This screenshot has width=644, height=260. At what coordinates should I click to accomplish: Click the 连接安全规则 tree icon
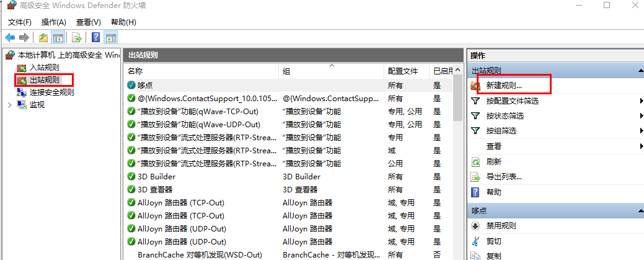pyautogui.click(x=21, y=92)
